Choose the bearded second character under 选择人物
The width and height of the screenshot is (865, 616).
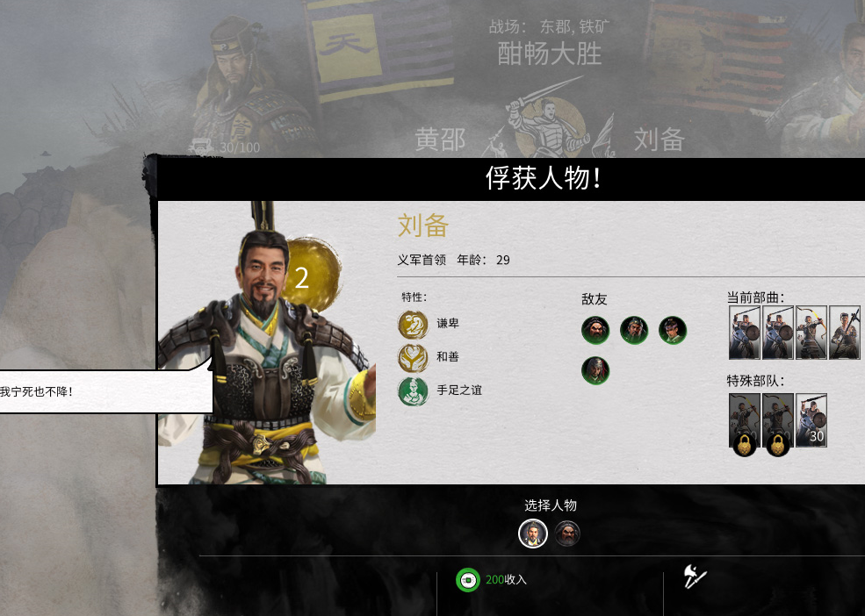click(x=567, y=534)
